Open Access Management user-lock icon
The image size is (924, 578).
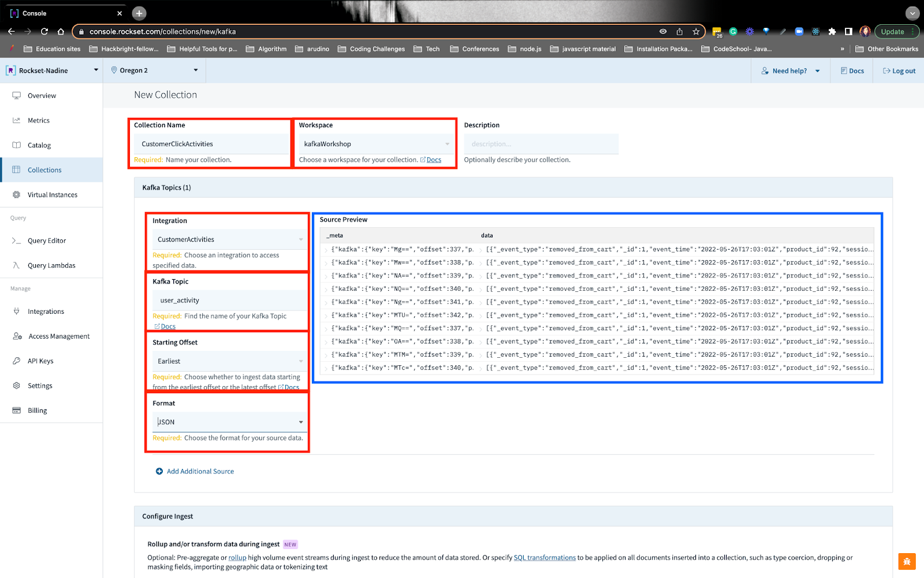[17, 336]
